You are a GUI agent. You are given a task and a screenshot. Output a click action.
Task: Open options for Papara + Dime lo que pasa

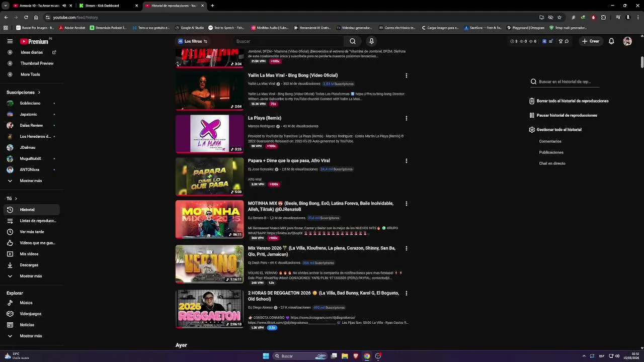point(406,161)
